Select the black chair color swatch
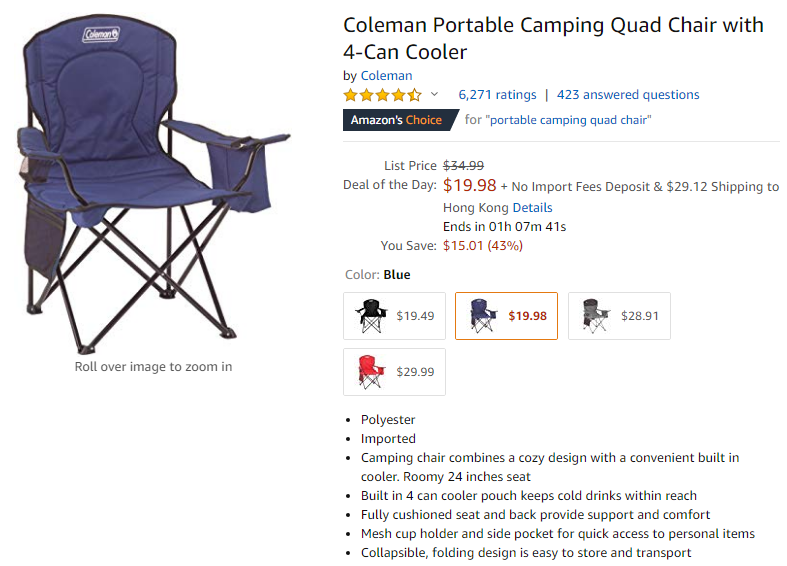Image resolution: width=787 pixels, height=566 pixels. point(394,316)
